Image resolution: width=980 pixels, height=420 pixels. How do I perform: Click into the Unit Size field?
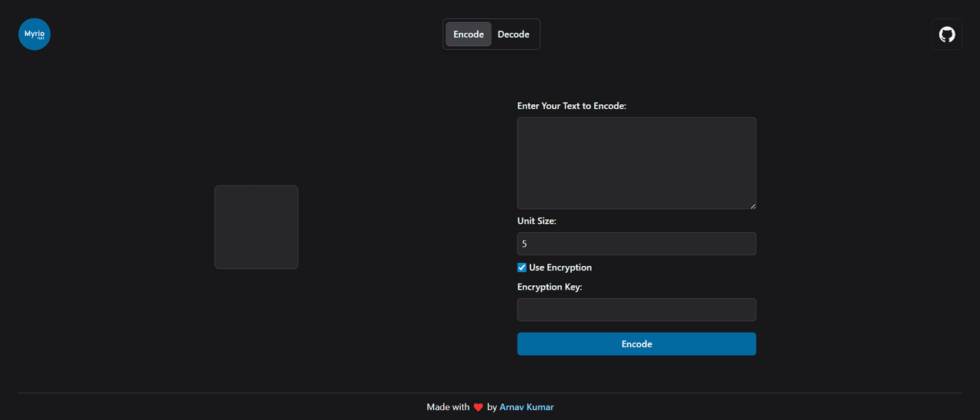636,244
